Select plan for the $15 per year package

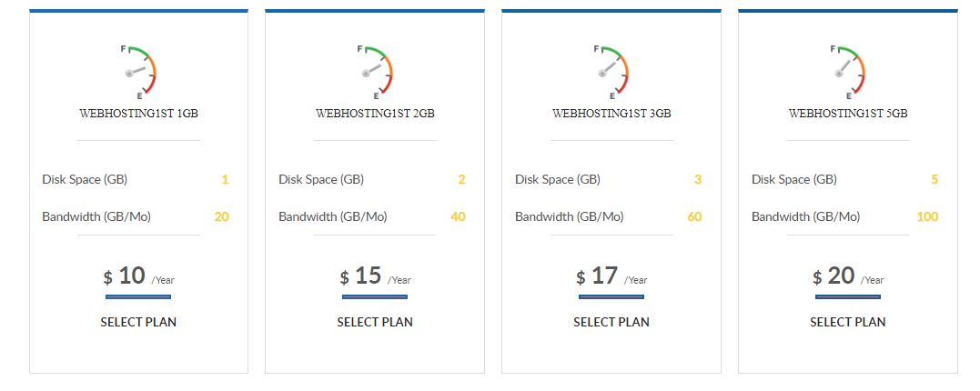375,322
